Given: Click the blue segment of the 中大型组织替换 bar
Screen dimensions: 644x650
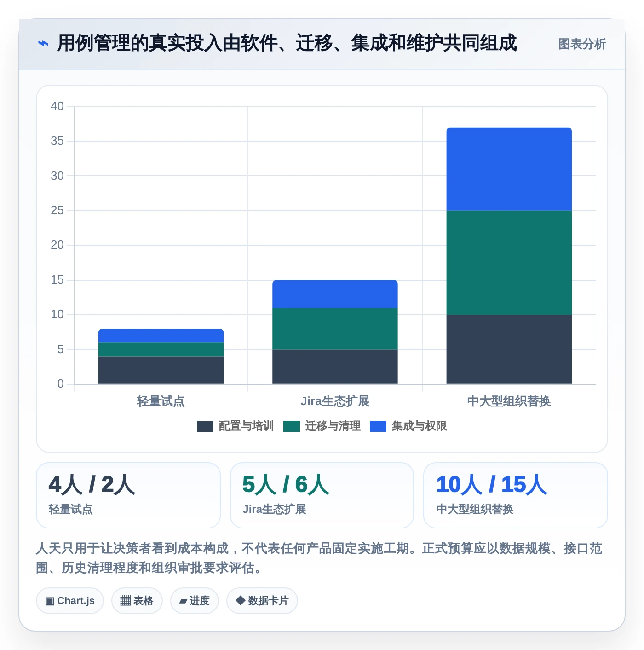Looking at the screenshot, I should tap(509, 169).
